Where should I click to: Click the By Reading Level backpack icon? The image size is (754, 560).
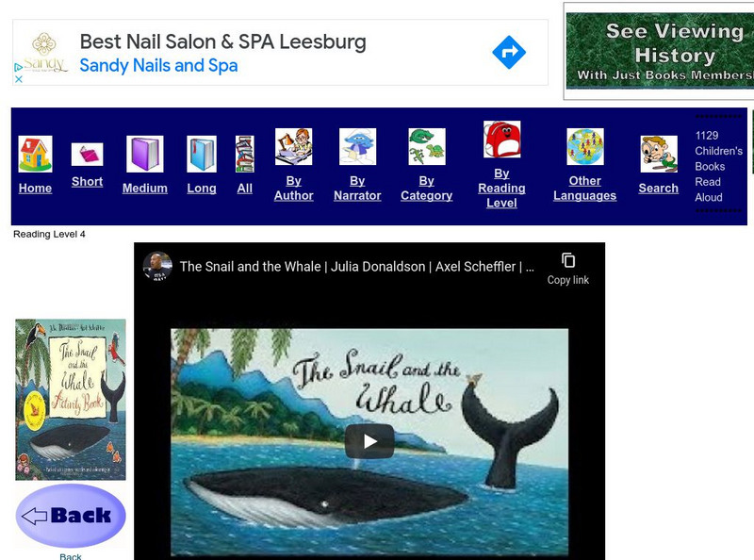[x=501, y=140]
